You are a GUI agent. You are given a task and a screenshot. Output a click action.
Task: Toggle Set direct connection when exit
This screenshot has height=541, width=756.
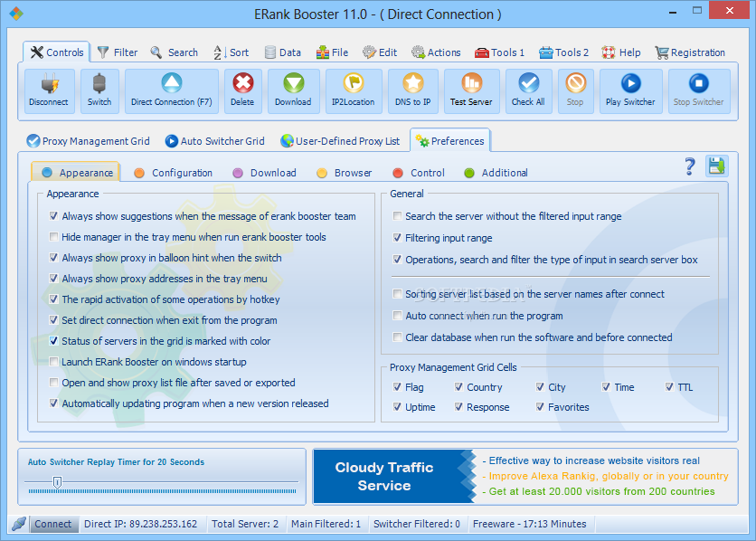point(53,319)
